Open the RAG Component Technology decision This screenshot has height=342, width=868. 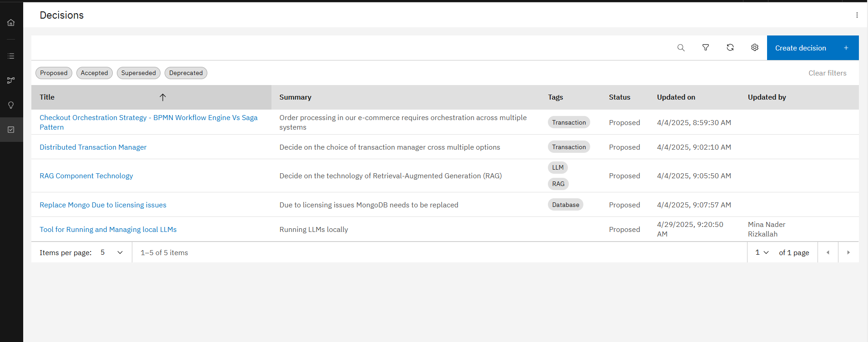tap(86, 176)
